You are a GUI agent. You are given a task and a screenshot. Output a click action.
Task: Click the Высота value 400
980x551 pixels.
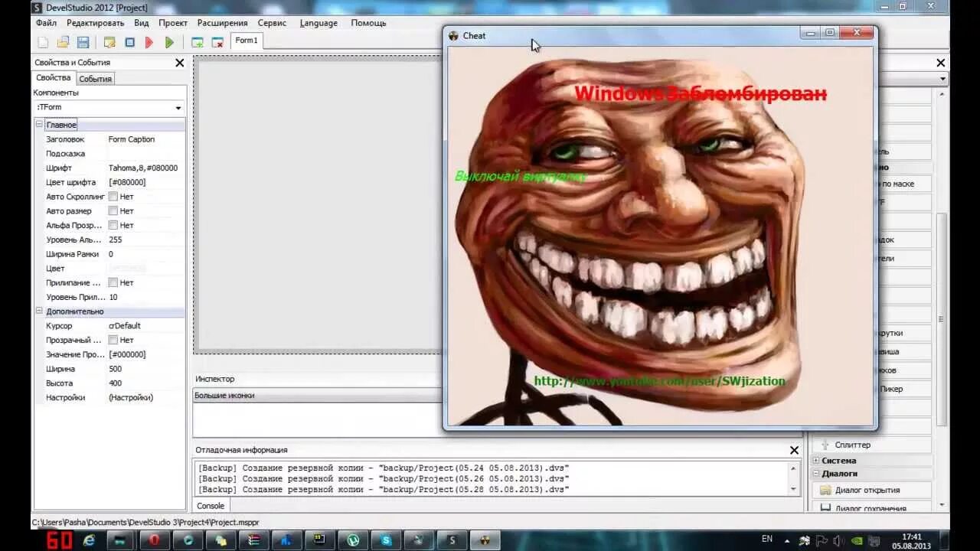115,383
